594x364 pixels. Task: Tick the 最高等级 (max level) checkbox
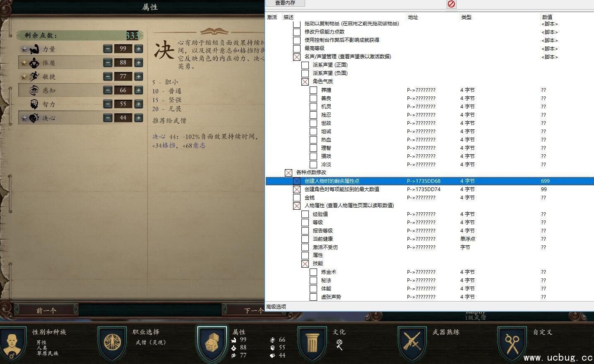(297, 48)
